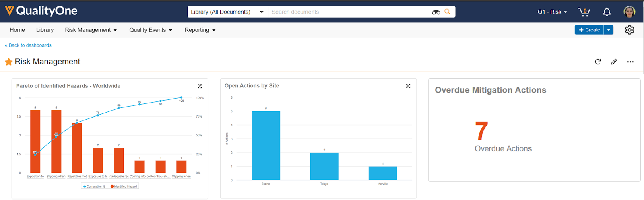
Task: Edit dashboard with pencil icon
Action: (x=614, y=62)
